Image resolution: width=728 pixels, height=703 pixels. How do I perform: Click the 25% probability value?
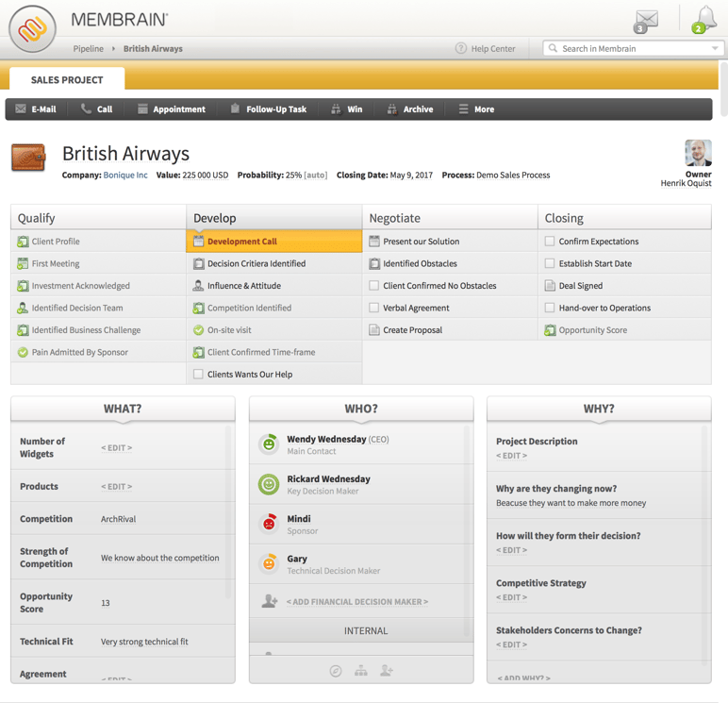[x=293, y=176]
